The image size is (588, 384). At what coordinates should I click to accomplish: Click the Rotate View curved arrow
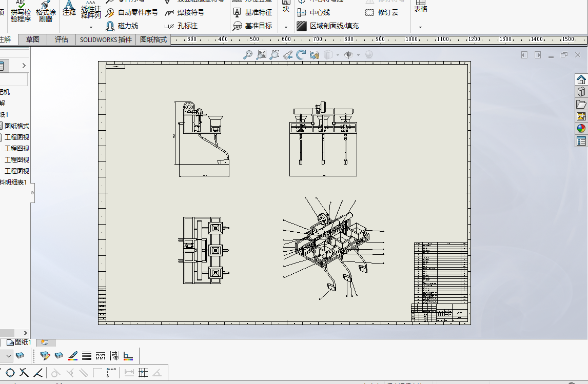301,55
